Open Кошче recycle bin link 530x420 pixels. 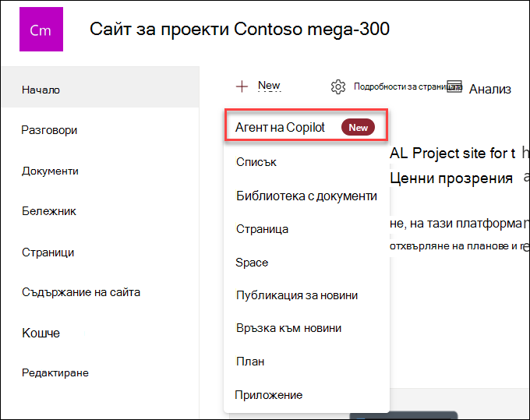click(x=41, y=334)
